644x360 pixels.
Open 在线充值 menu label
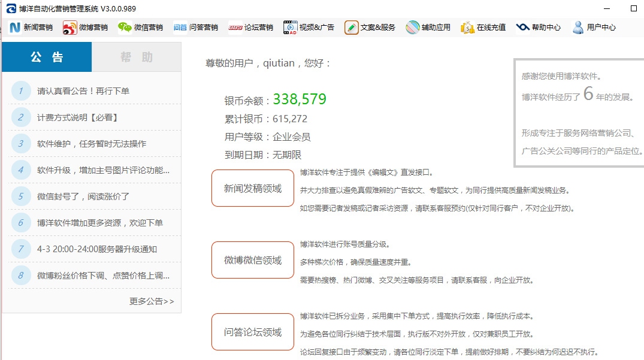(491, 28)
